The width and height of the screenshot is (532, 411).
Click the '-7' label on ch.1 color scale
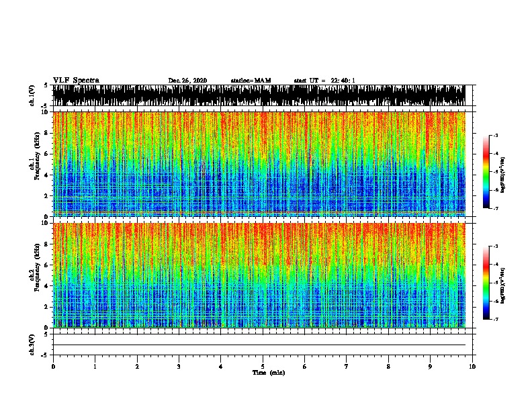tap(495, 208)
